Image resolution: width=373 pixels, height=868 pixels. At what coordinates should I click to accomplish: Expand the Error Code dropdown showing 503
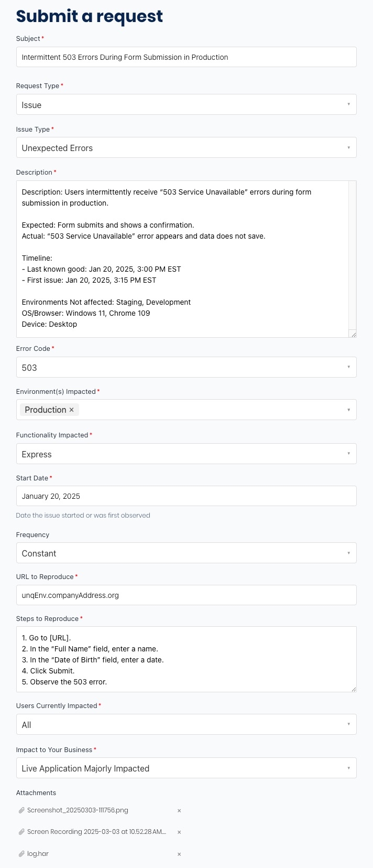tap(186, 367)
